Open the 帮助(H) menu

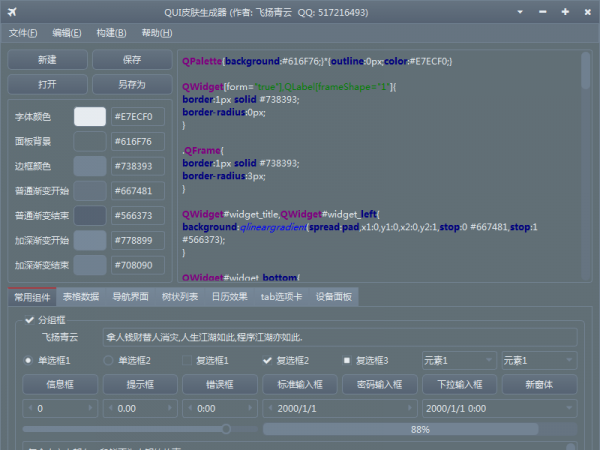[x=156, y=33]
